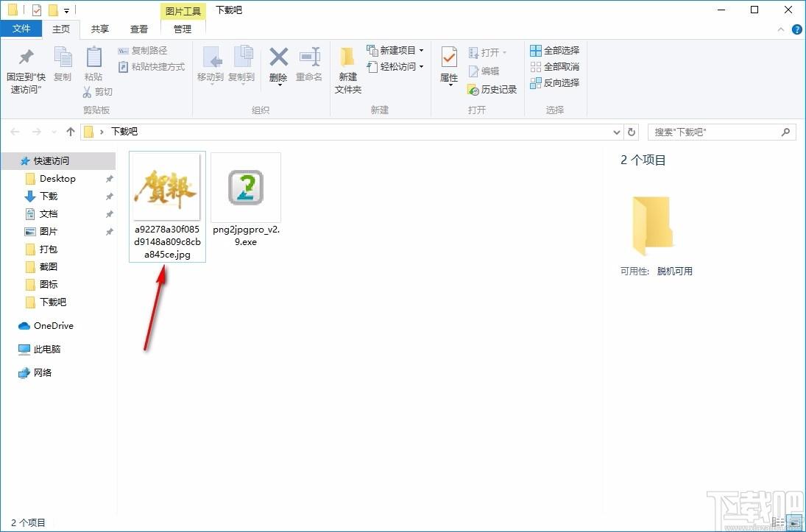Viewport: 806px width, 532px height.
Task: Open the Manage tab
Action: 183,29
